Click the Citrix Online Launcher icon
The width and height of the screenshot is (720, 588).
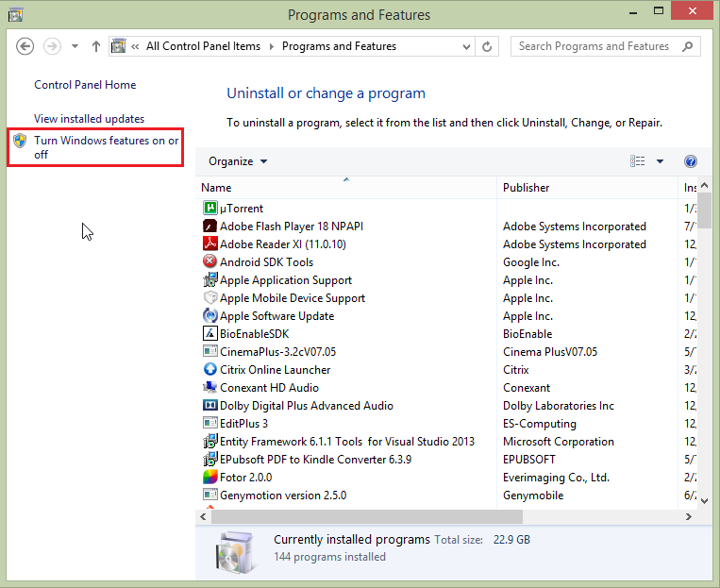tap(209, 369)
